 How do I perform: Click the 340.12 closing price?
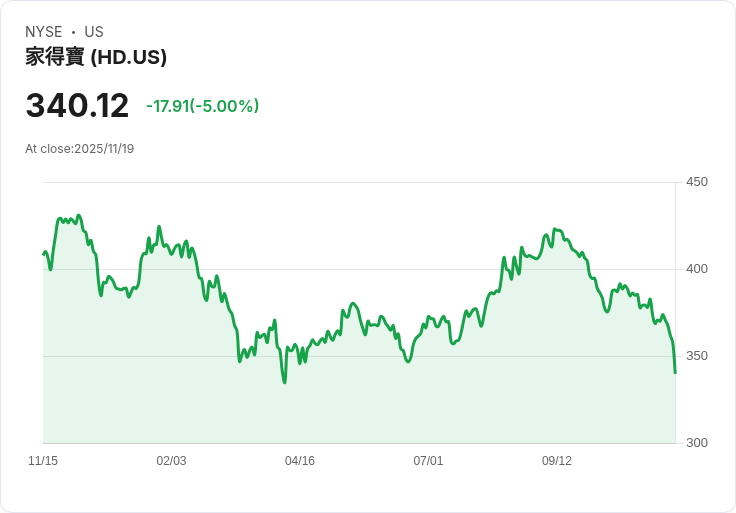(77, 106)
